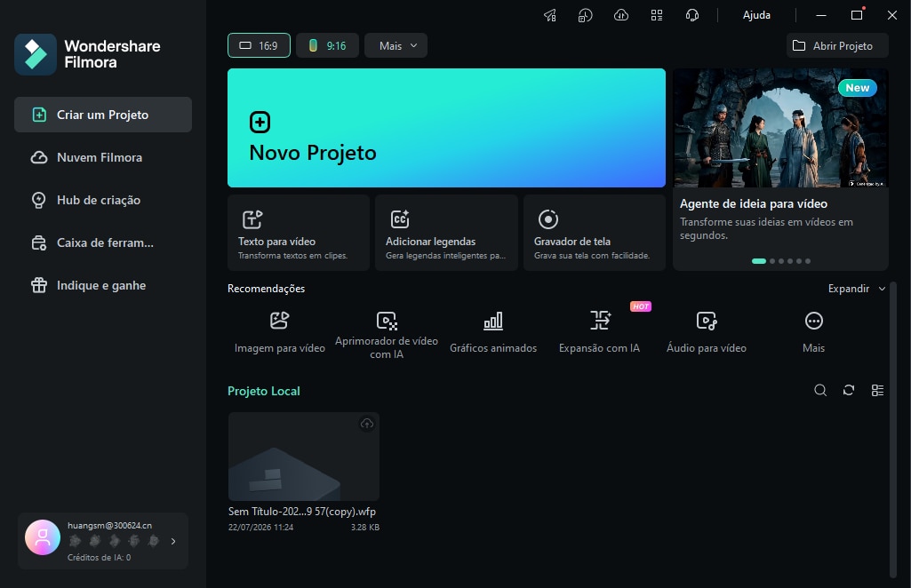Expand the Mais aspect ratio dropdown
Screen dimensions: 911x588
[396, 45]
